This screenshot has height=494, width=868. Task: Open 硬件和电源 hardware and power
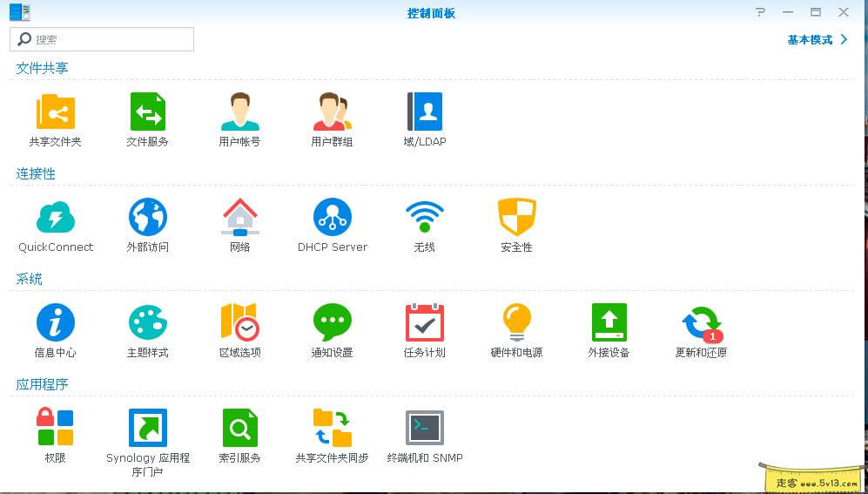(516, 323)
